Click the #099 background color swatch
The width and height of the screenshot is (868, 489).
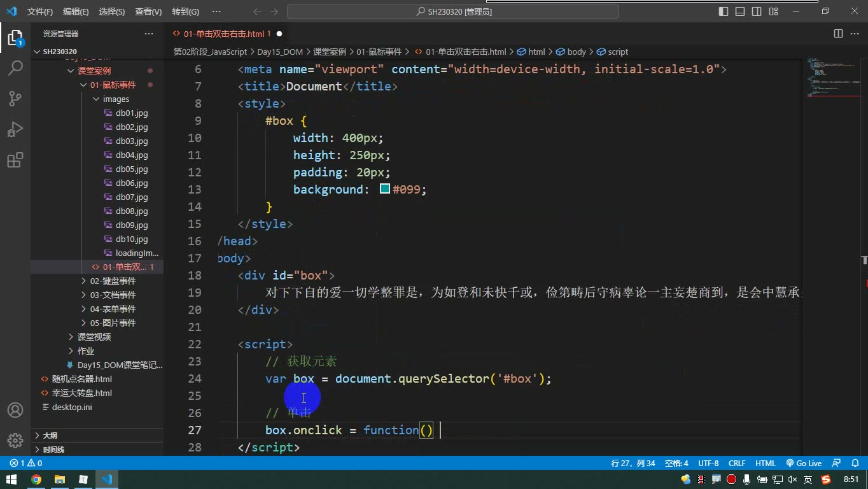coord(384,189)
